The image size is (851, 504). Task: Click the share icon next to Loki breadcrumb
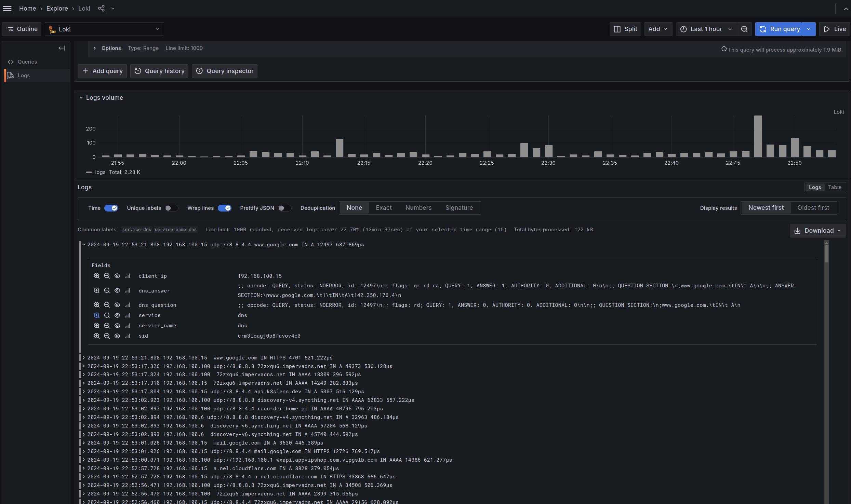[101, 9]
